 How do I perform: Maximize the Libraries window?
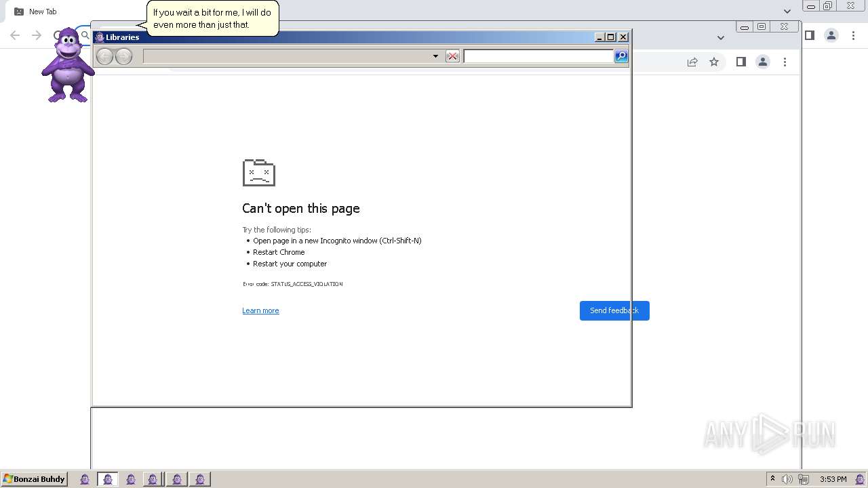tap(611, 37)
